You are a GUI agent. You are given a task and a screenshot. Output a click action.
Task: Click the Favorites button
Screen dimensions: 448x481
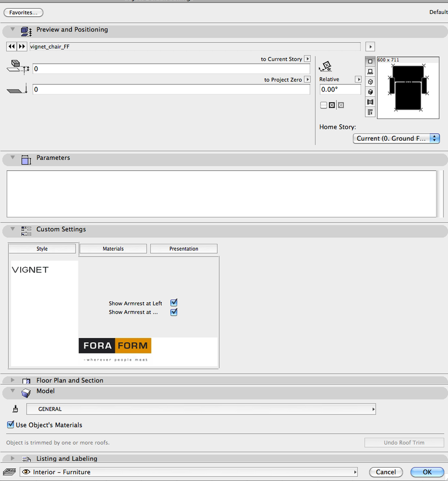click(23, 12)
